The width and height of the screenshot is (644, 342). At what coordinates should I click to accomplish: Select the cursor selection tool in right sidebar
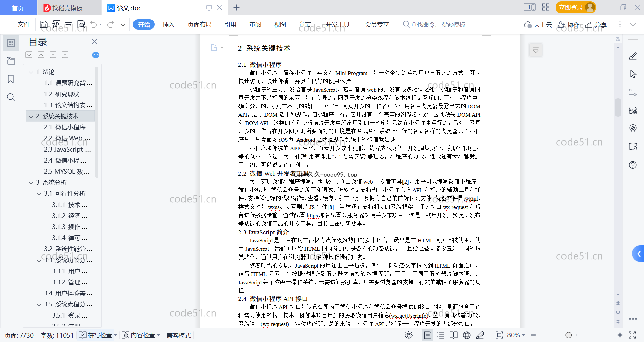coord(633,74)
